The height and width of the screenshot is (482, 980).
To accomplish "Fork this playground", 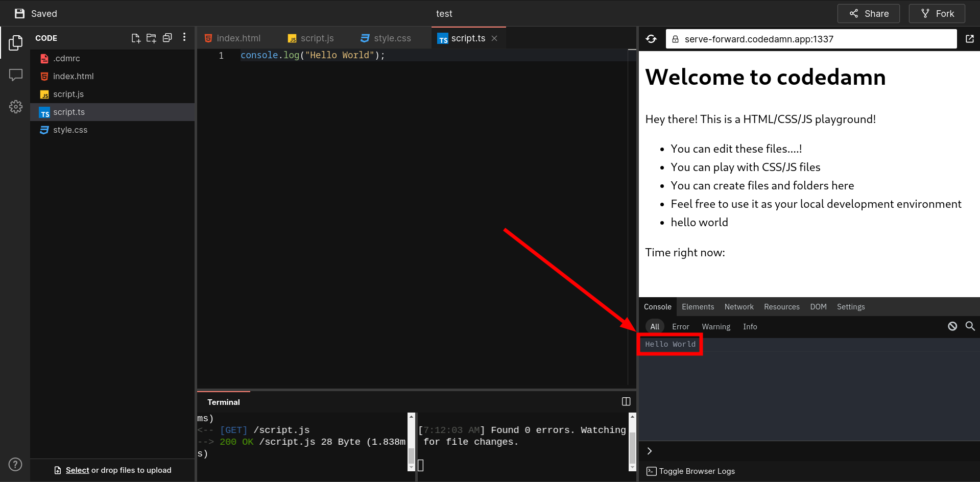I will [x=937, y=13].
